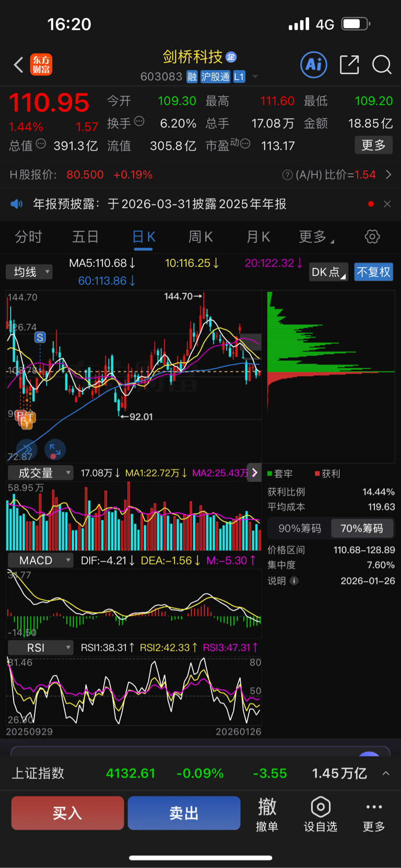
Task: Tap the 融 margin badge
Action: point(192,77)
